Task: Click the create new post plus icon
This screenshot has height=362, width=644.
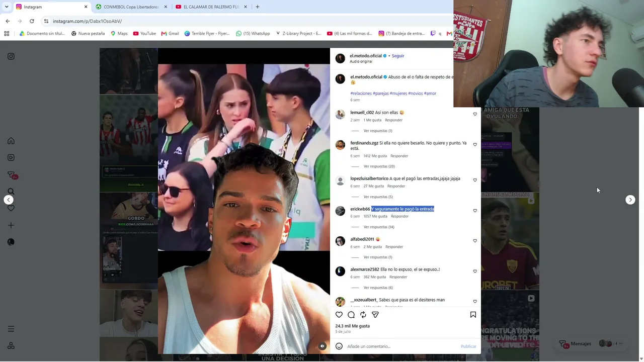Action: (x=11, y=225)
